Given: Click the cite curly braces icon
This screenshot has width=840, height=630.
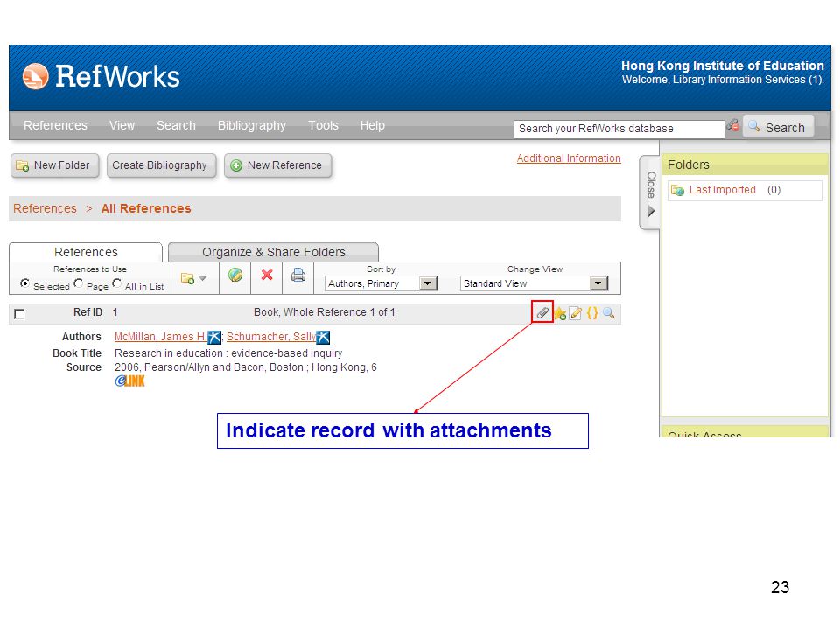Looking at the screenshot, I should 592,313.
